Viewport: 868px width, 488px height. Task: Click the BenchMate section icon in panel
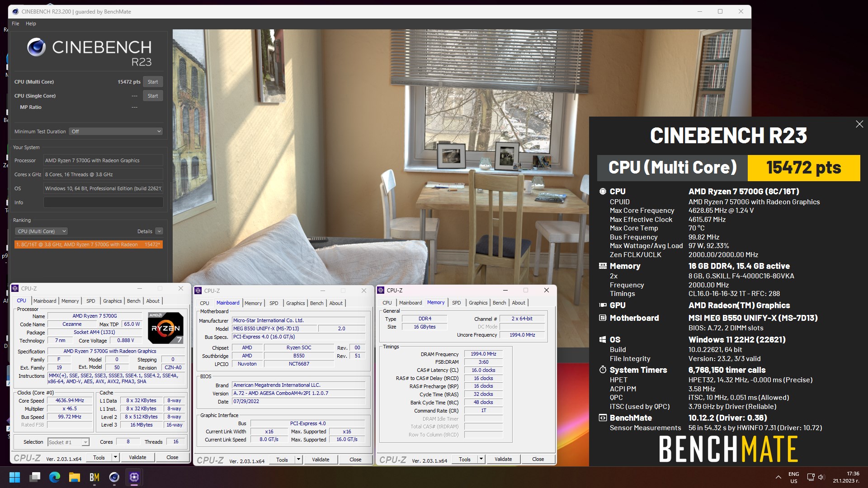tap(603, 418)
